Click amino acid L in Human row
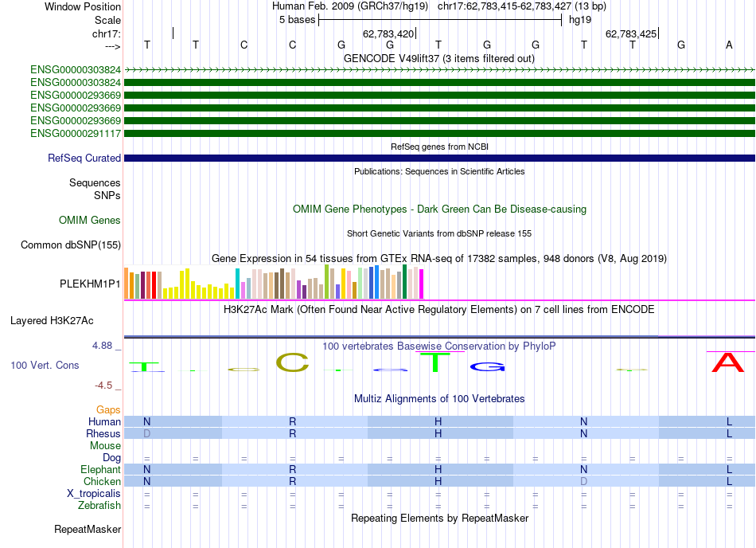756x548 pixels. pos(730,421)
